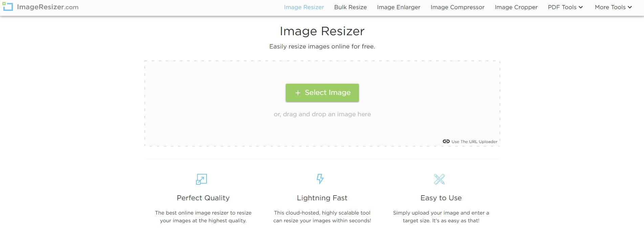This screenshot has width=644, height=242.
Task: Switch to Bulk Resize
Action: pyautogui.click(x=350, y=7)
